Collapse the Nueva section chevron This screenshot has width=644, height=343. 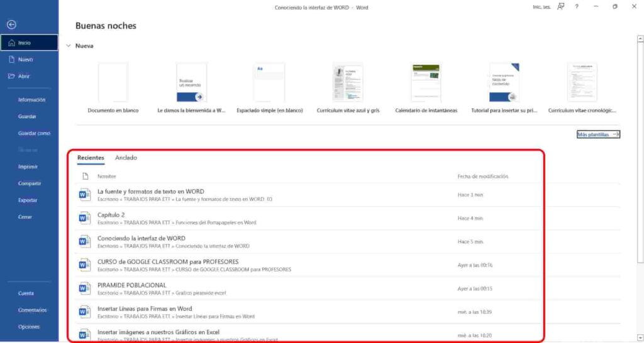point(68,46)
